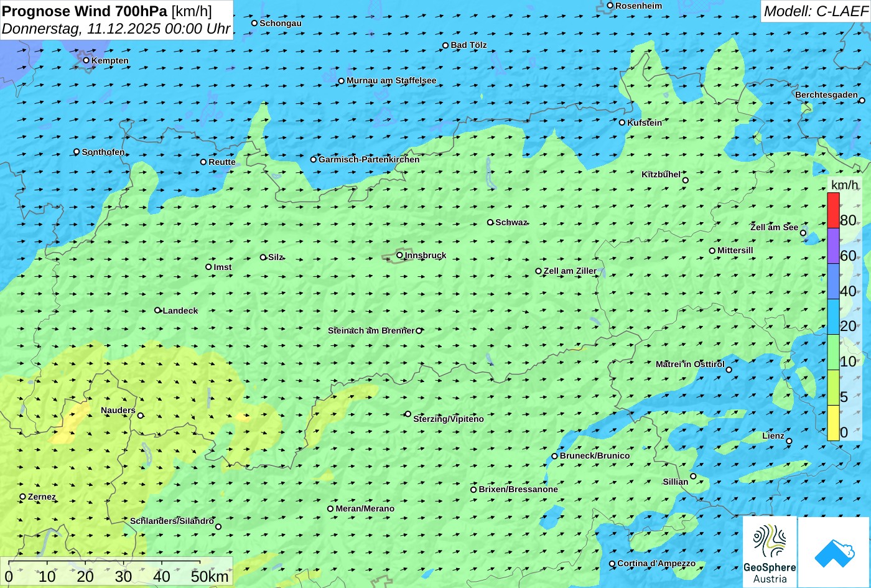Click the Kitzbühel city marker
Image resolution: width=871 pixels, height=588 pixels.
pyautogui.click(x=686, y=180)
